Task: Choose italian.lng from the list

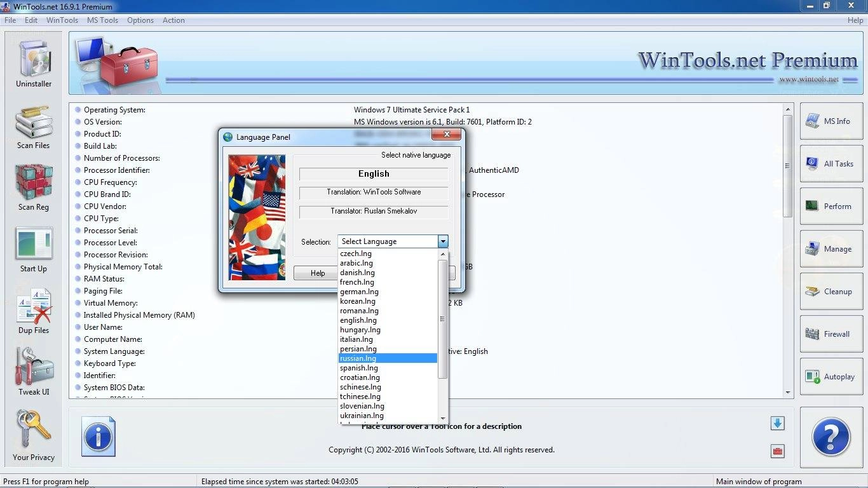Action: (x=388, y=339)
